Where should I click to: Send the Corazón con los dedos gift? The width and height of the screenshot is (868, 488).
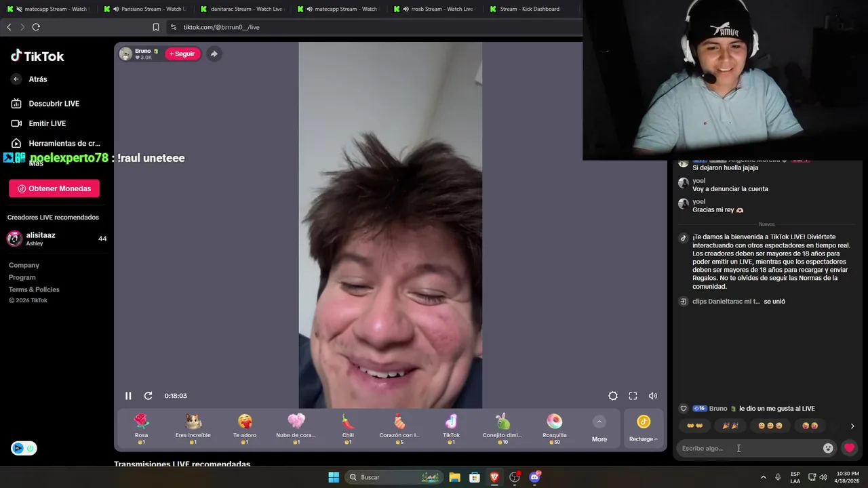pos(399,428)
